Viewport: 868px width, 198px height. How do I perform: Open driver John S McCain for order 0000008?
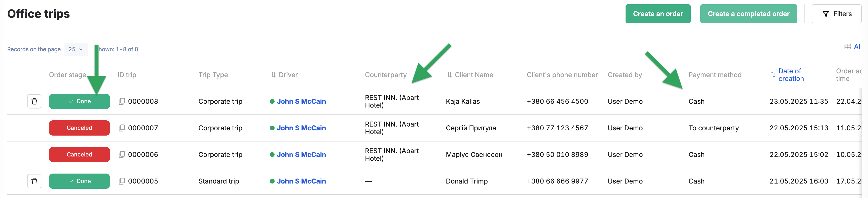coord(301,101)
